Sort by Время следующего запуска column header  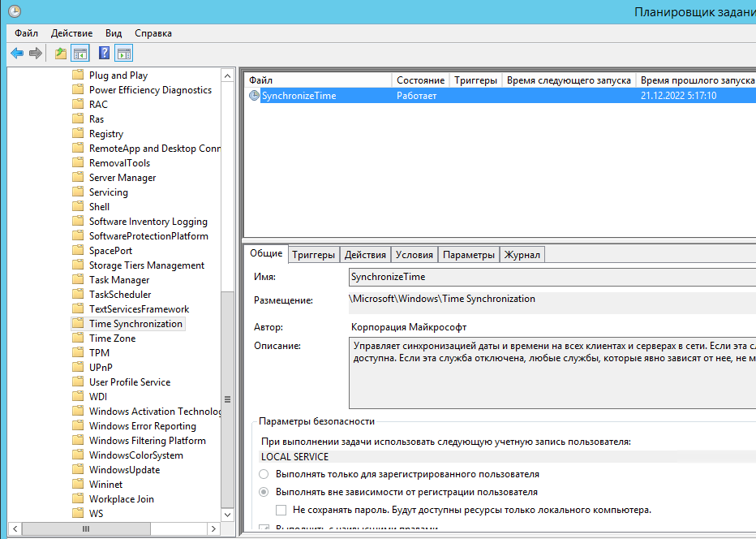click(x=568, y=80)
